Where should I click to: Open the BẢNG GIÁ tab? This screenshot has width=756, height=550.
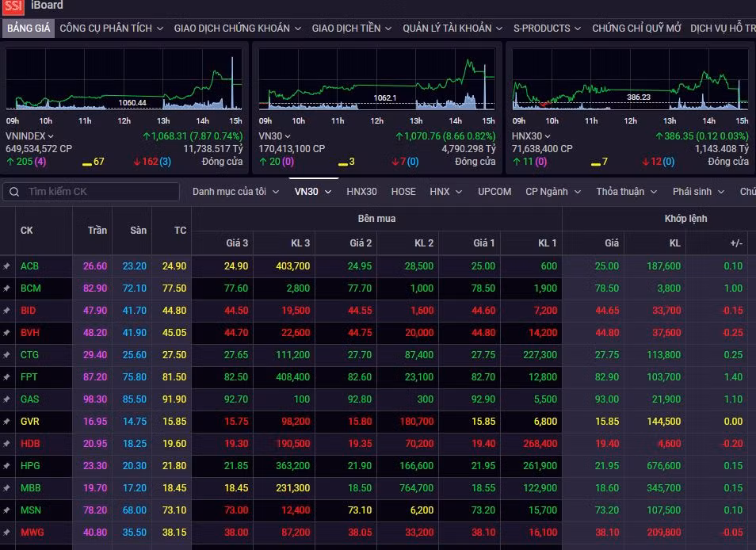[x=29, y=28]
